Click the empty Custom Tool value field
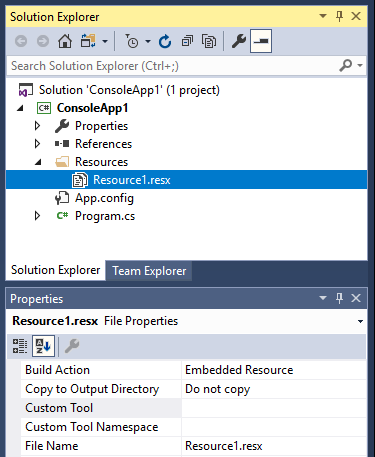 274,408
